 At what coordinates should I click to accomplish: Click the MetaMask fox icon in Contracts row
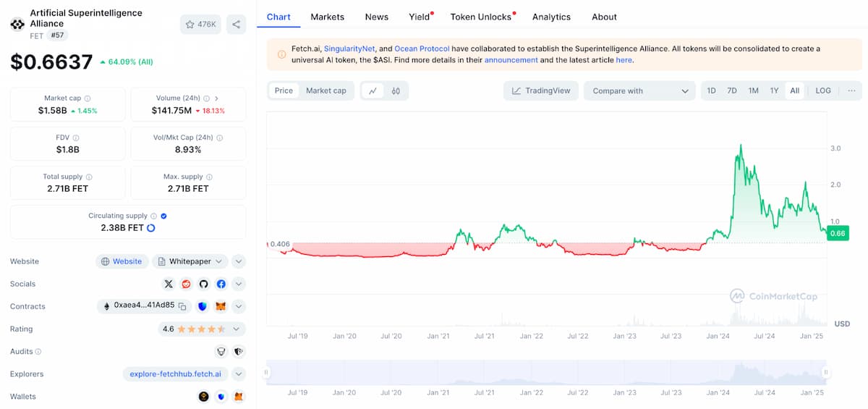point(221,306)
